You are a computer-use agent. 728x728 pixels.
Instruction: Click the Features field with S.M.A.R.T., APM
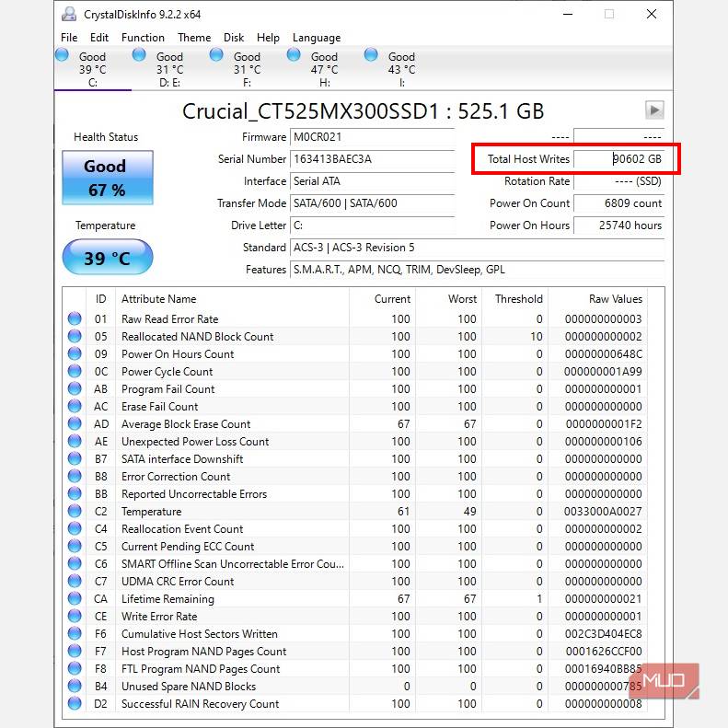[x=477, y=270]
